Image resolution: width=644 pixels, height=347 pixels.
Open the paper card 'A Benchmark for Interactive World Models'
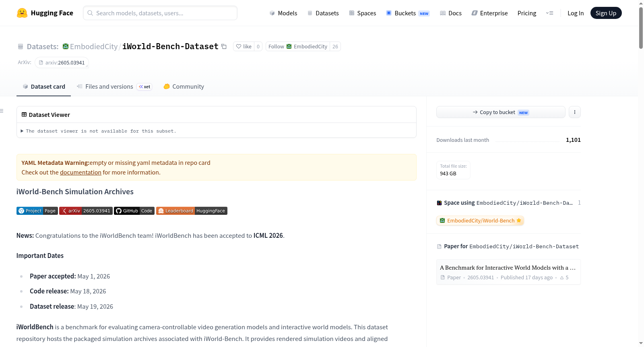pyautogui.click(x=508, y=272)
